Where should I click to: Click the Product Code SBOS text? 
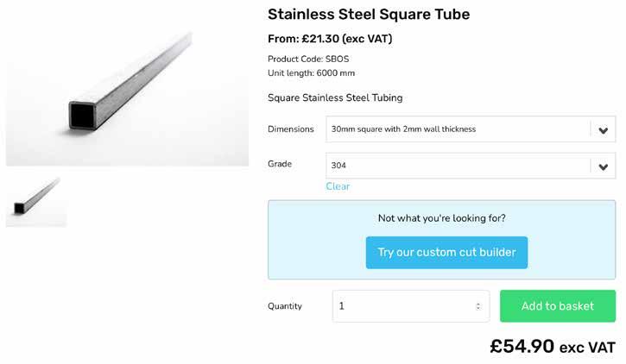[x=308, y=59]
